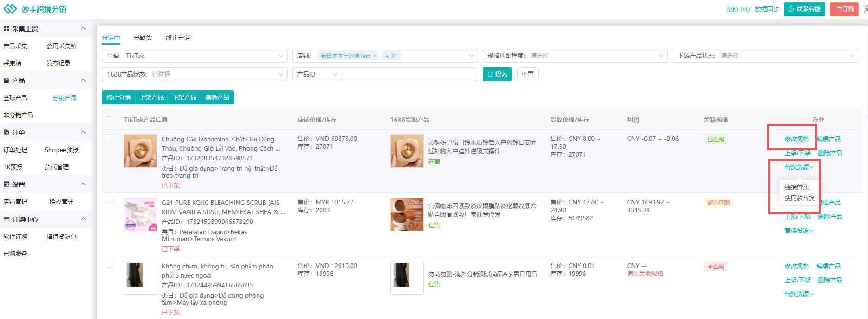Toggle the select-all checkbox in table header
The width and height of the screenshot is (868, 319).
[x=110, y=119]
